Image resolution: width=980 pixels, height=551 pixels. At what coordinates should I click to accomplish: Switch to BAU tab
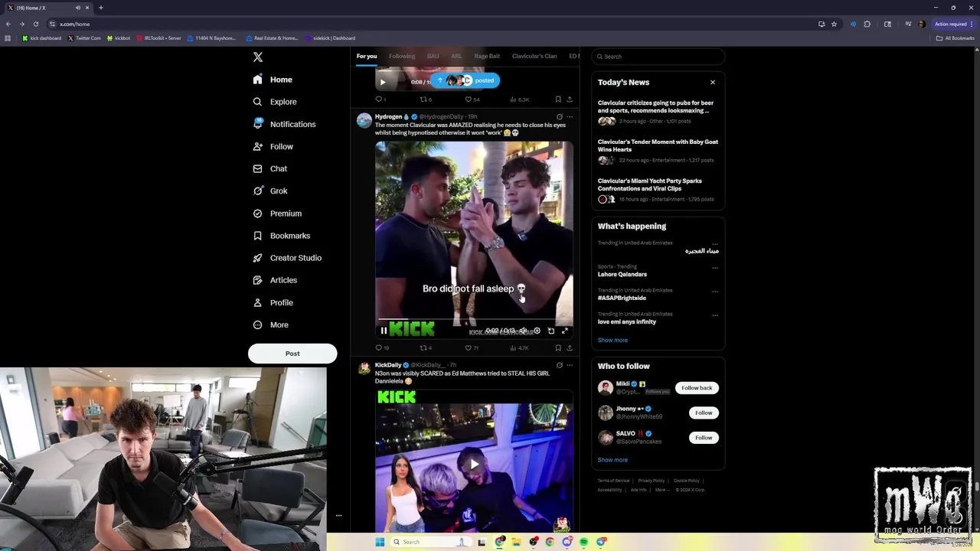[433, 56]
